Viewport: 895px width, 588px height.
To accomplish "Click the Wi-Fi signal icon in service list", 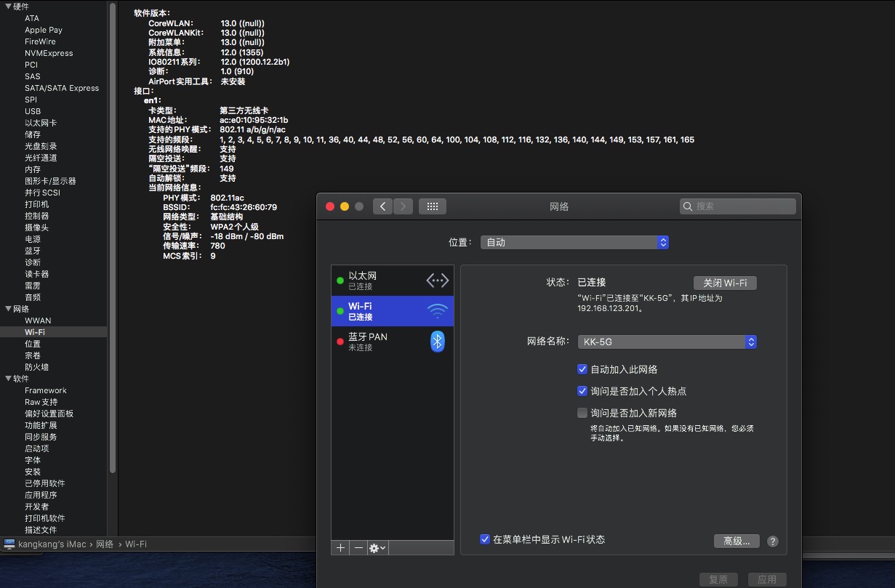I will pos(437,311).
